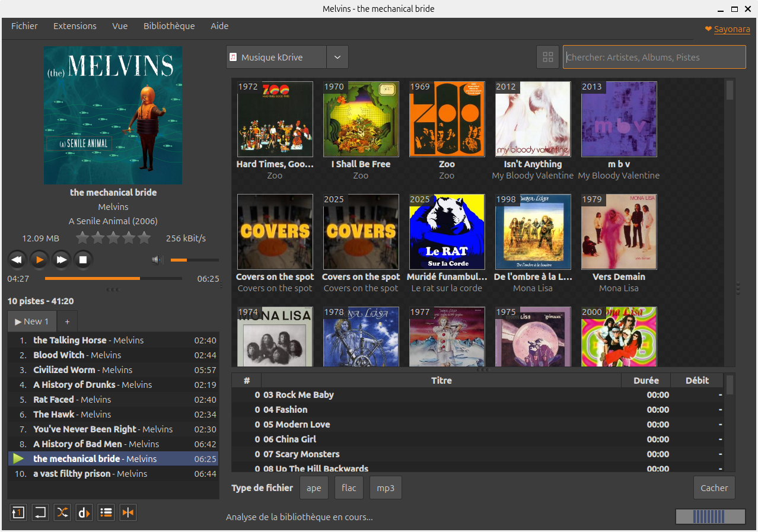Screen dimensions: 758x532
Task: Toggle repeat-all playlist mode
Action: pyautogui.click(x=40, y=512)
